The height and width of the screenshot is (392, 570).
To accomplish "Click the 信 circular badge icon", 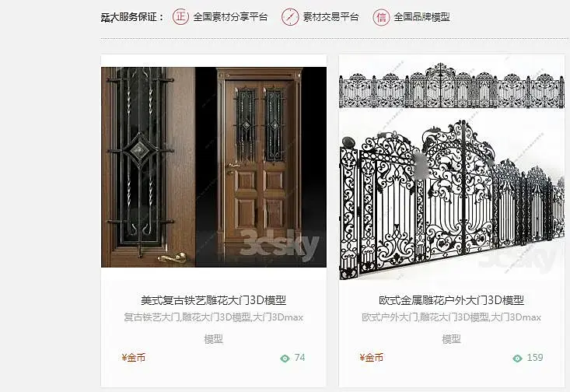I will [381, 17].
